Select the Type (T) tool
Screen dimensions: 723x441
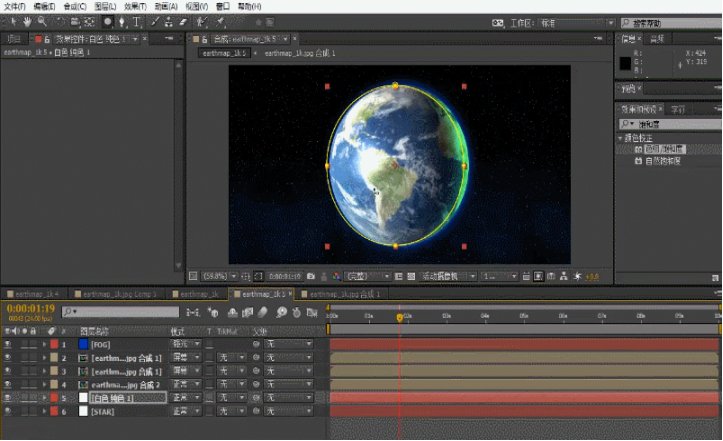[x=137, y=21]
